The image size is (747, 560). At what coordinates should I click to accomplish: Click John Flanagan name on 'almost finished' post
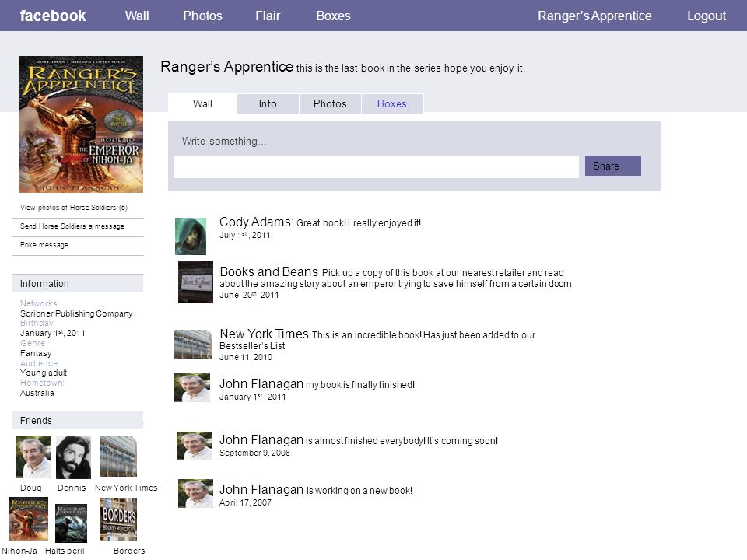click(261, 439)
